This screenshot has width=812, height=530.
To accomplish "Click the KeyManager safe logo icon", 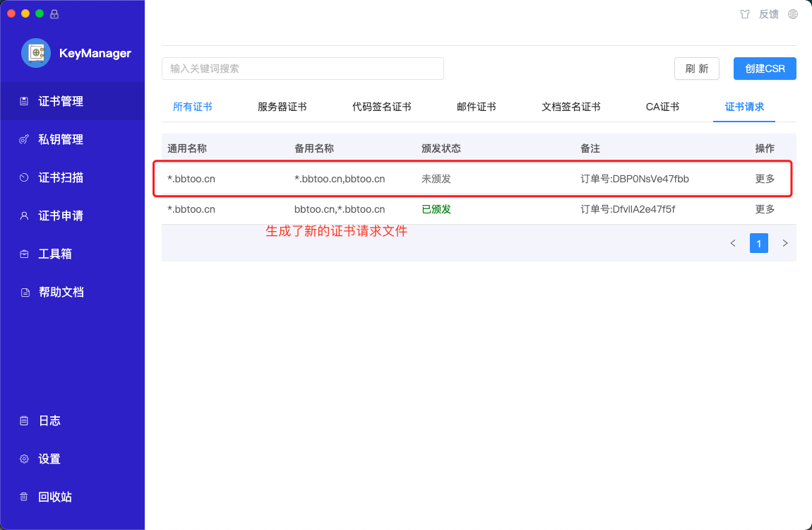I will coord(35,53).
